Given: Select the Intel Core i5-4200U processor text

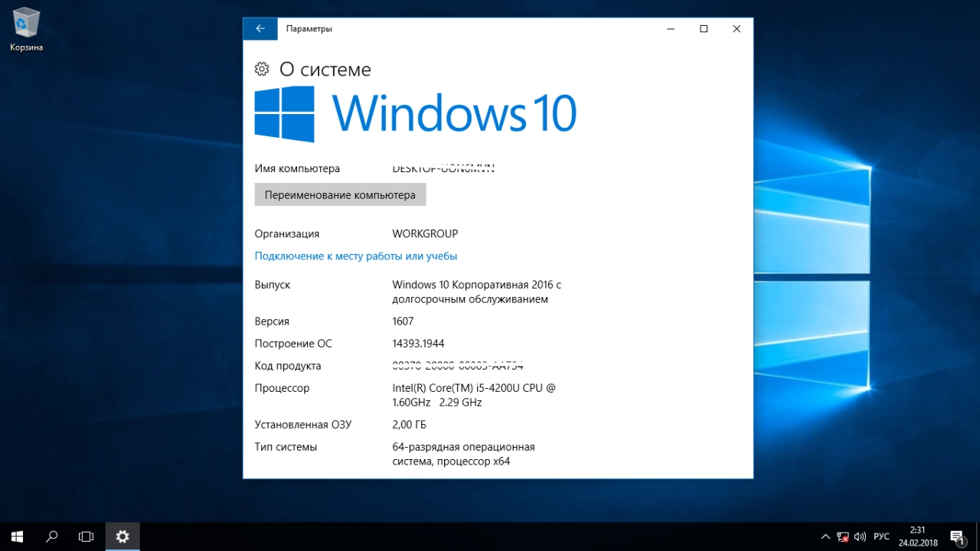Looking at the screenshot, I should point(474,395).
